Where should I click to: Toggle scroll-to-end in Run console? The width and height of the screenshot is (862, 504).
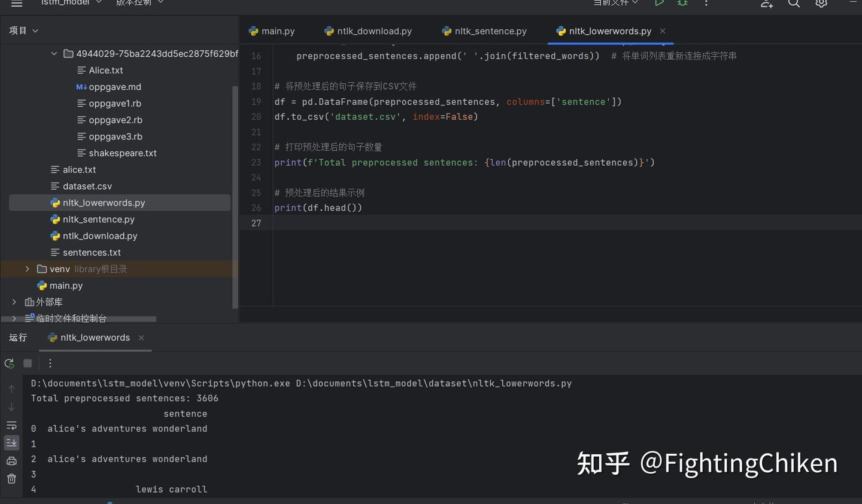pos(11,443)
